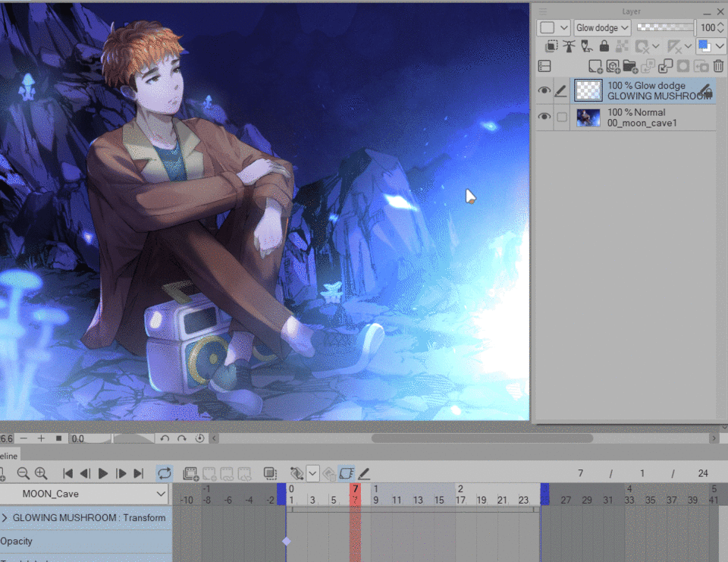Open the Glow dodge blending mode dropdown
The width and height of the screenshot is (728, 562).
tap(602, 27)
